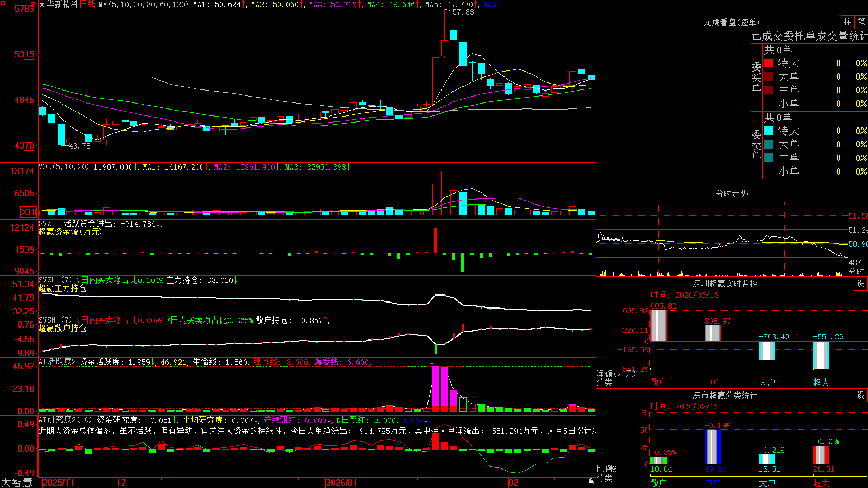The width and height of the screenshot is (868, 488).
Task: Click the 散户持仓: -0.857 value
Action: (x=289, y=320)
